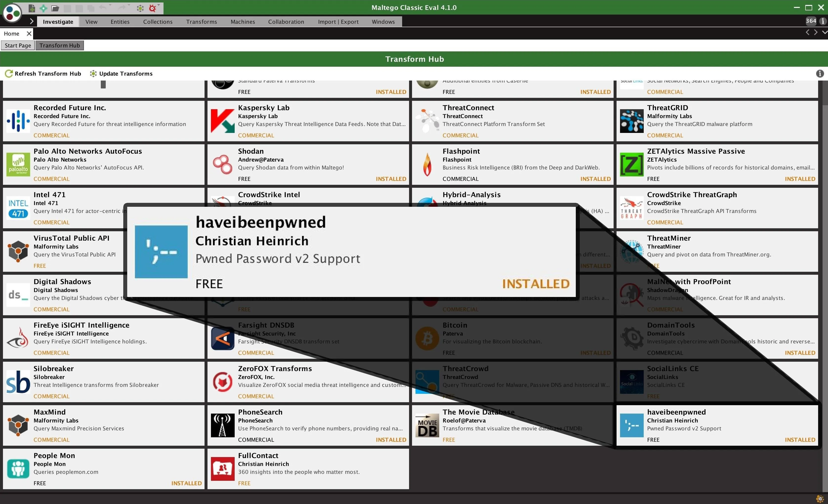Click Update Transforms
Image resolution: width=828 pixels, height=504 pixels.
point(121,74)
